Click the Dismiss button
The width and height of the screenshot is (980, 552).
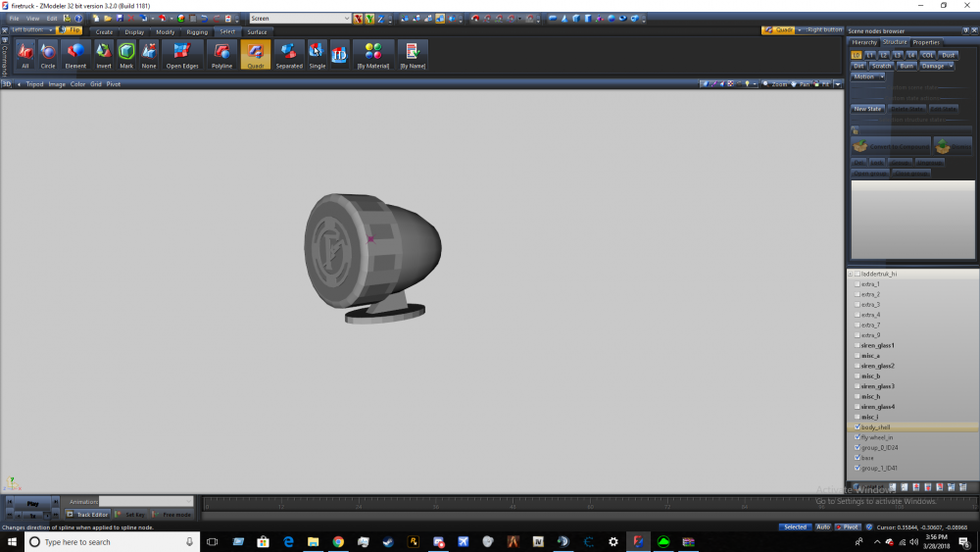(x=954, y=146)
